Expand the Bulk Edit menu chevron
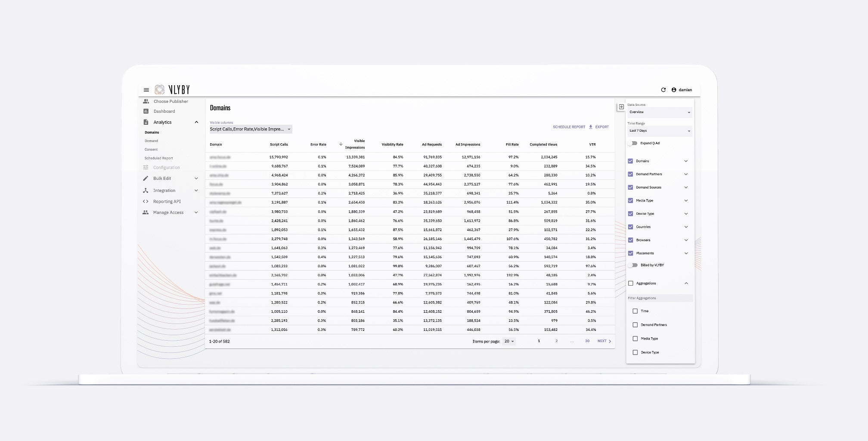 [196, 179]
